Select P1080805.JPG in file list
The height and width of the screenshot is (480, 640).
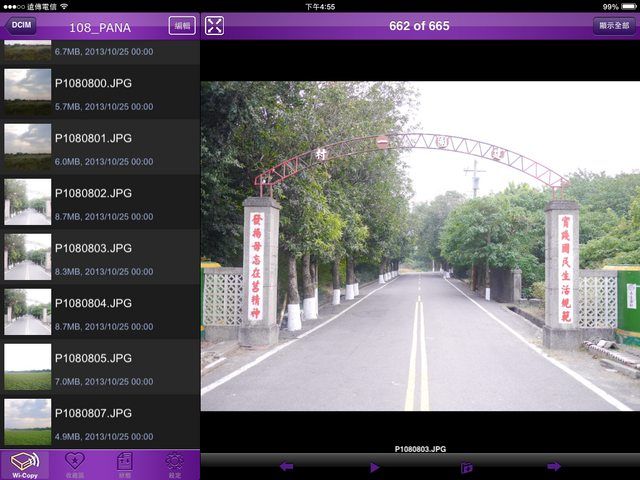tap(100, 368)
